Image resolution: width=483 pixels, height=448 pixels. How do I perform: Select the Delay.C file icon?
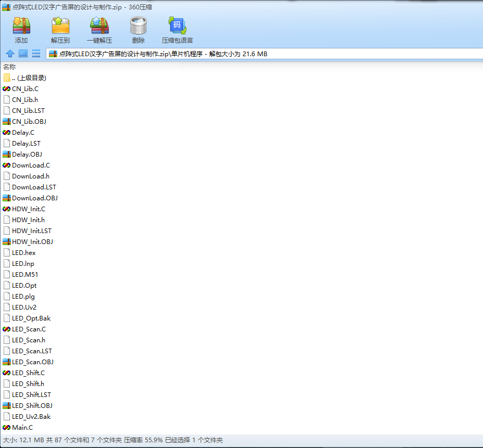[x=6, y=132]
